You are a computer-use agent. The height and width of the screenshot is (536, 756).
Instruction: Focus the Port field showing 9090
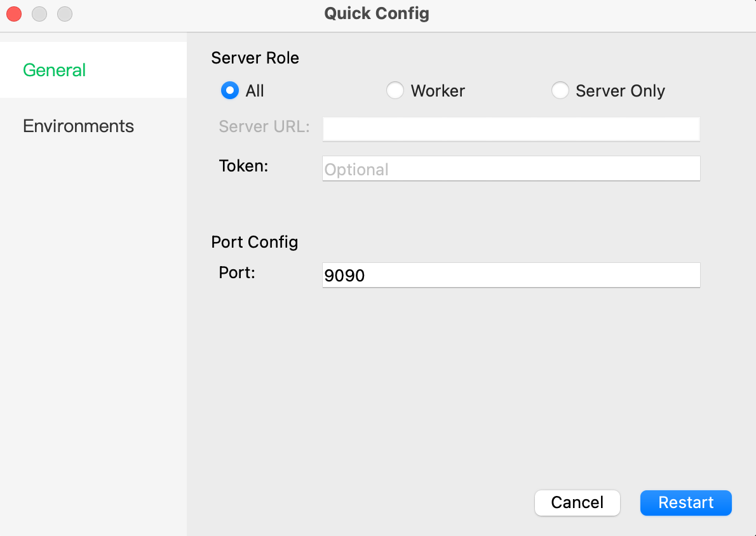511,275
